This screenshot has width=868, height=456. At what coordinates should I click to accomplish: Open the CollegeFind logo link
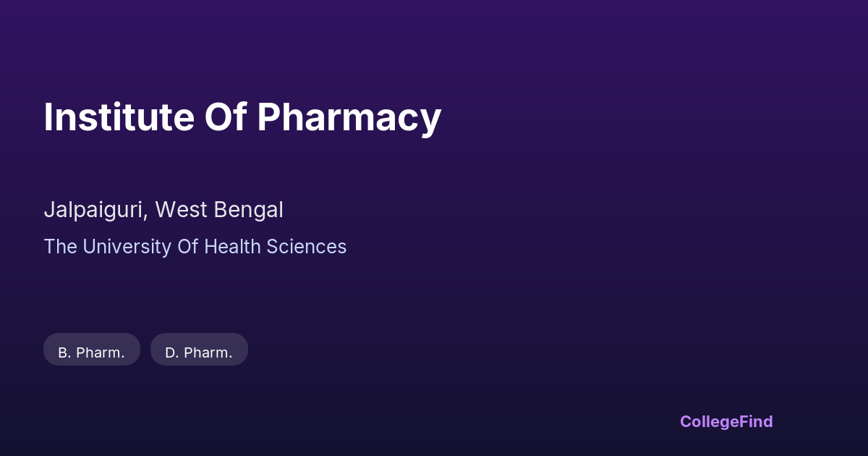(726, 421)
